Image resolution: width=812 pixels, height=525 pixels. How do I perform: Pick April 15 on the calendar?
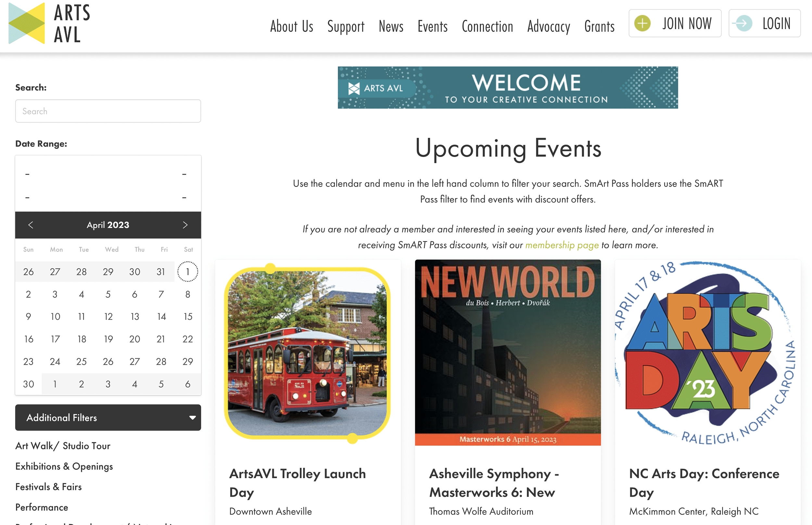point(188,317)
